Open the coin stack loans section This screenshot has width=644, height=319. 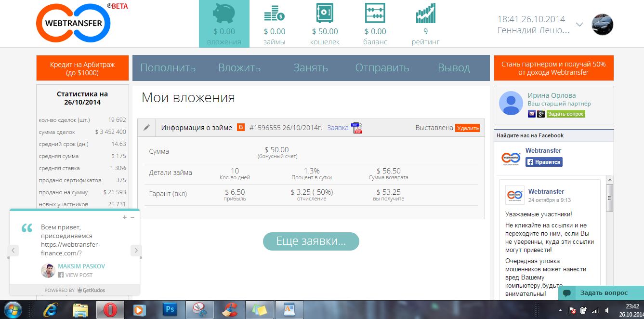[x=275, y=24]
